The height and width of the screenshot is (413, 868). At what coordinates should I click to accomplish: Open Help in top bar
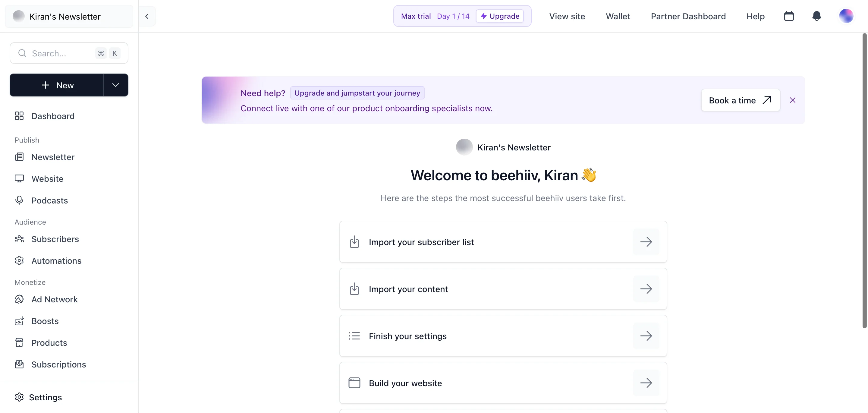[x=755, y=16]
